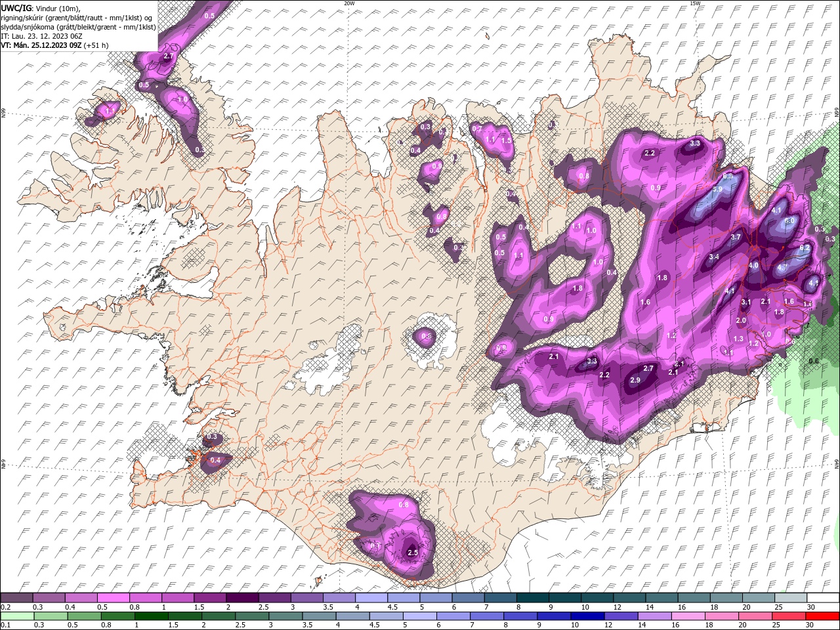Click the snow legend swatch between 8 and 9

(533, 598)
